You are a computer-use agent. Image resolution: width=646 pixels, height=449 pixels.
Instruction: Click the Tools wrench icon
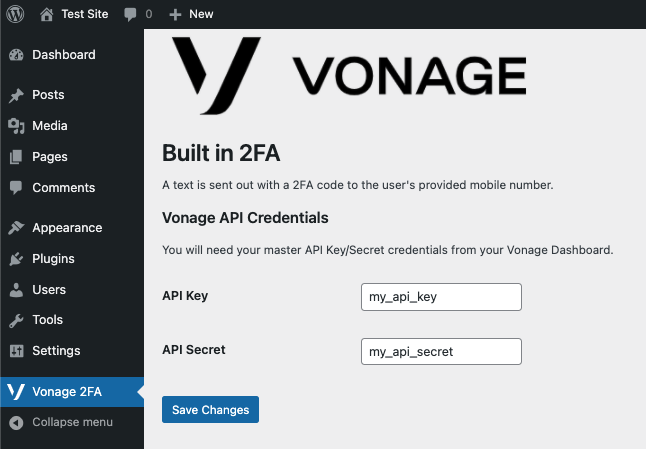[x=16, y=320]
